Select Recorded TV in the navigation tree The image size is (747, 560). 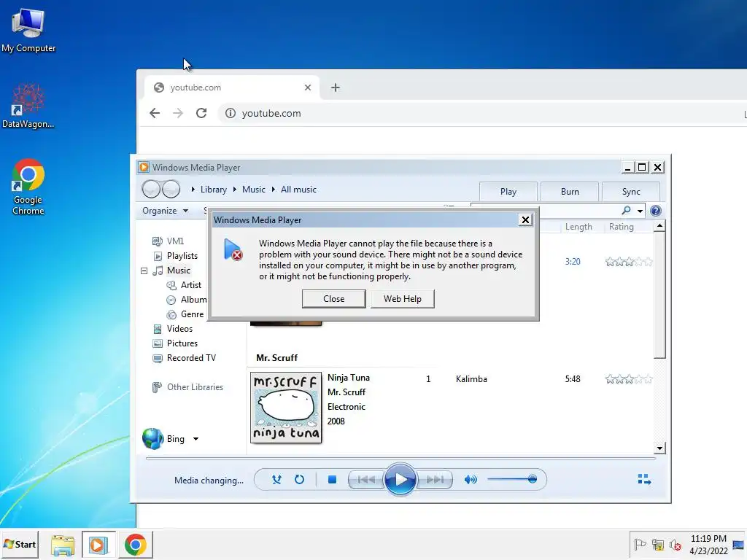(x=191, y=357)
